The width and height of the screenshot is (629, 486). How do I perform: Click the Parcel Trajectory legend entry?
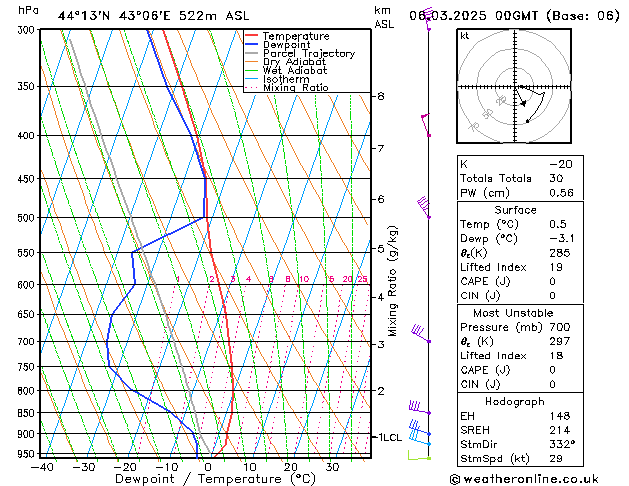pyautogui.click(x=309, y=53)
